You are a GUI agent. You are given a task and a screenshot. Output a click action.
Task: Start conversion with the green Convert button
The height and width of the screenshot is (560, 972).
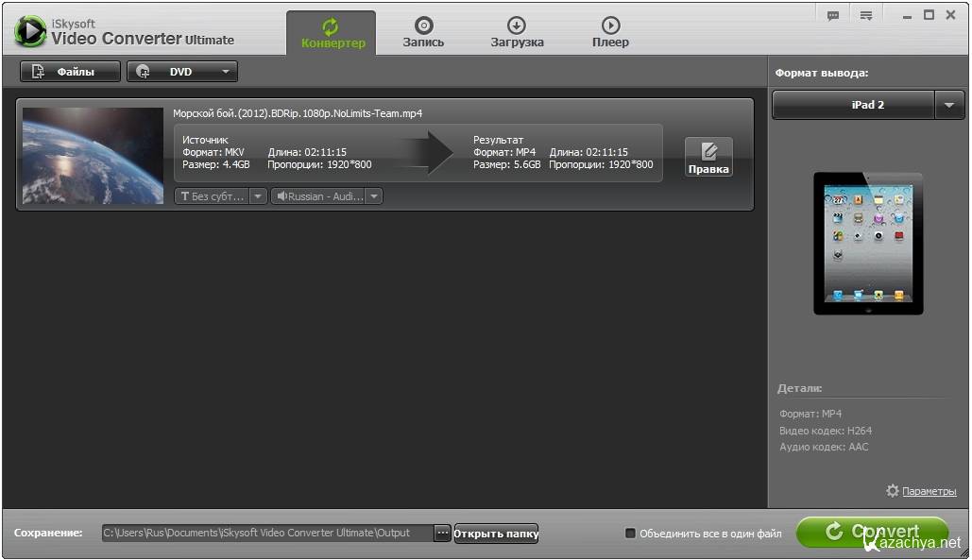pyautogui.click(x=872, y=532)
